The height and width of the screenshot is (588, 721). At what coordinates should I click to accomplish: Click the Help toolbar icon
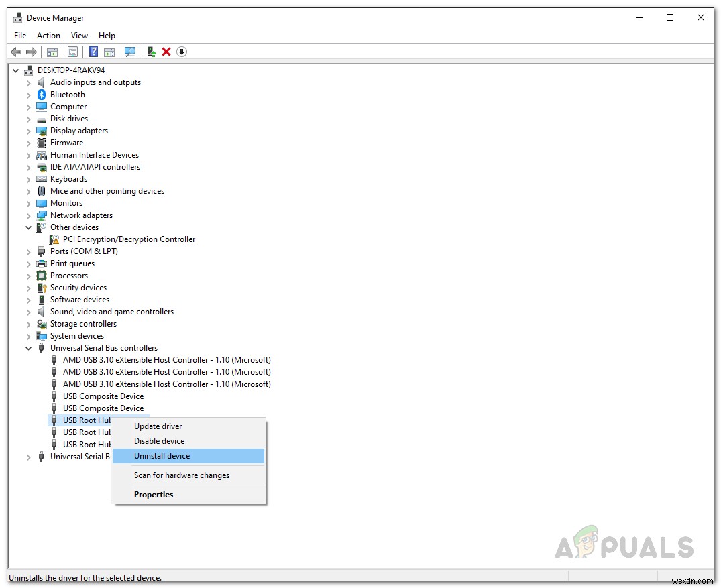[93, 52]
